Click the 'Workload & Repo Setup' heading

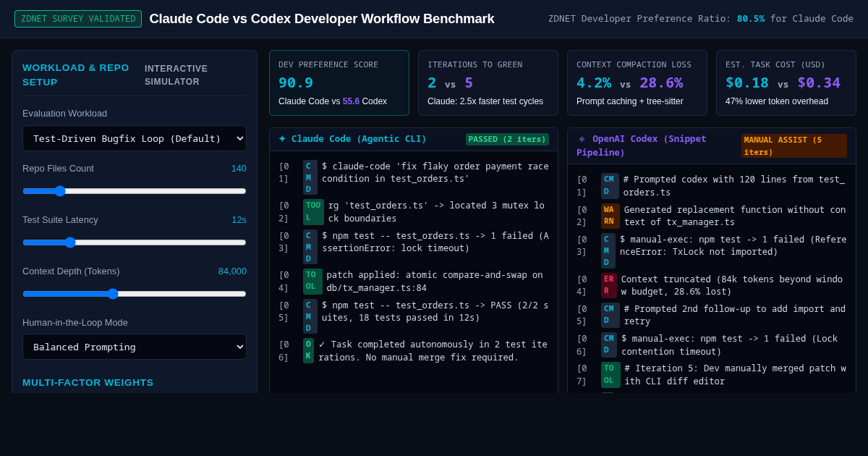[76, 75]
